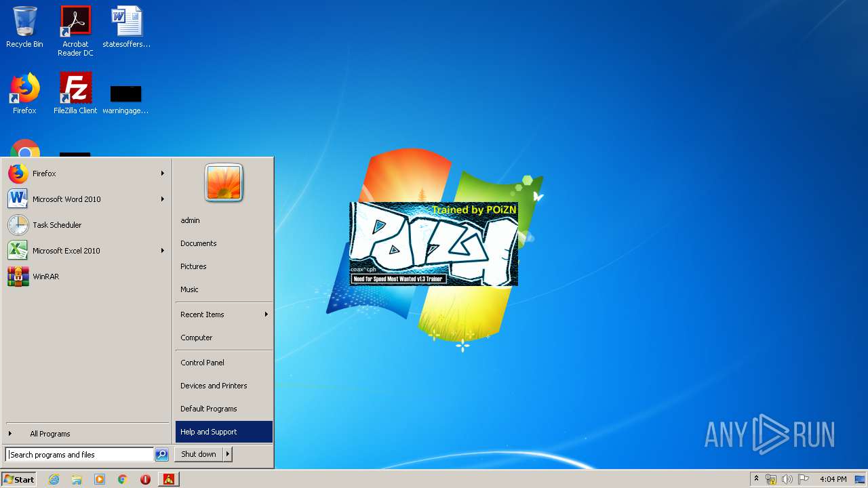Click Microsoft Word 2010 Start menu icon
Screen dimensions: 868x488
pos(18,199)
